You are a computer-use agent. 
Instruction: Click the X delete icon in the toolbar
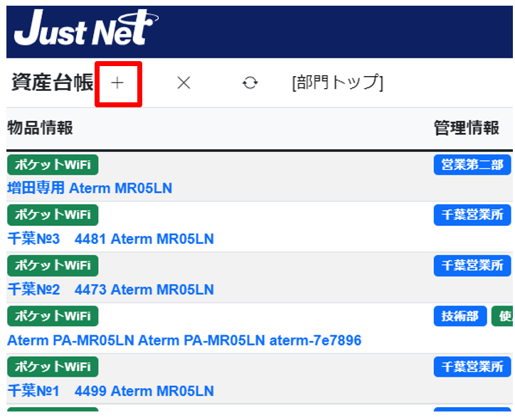pyautogui.click(x=184, y=83)
